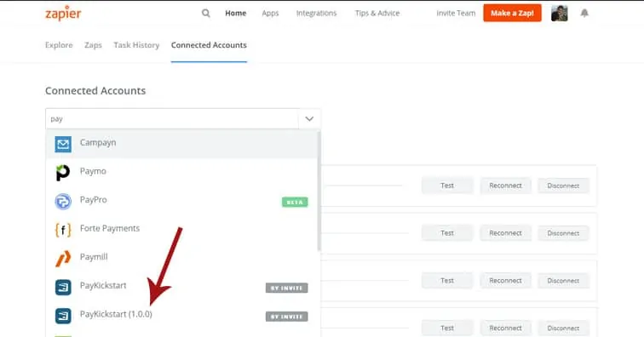Click the BETA badge beside PayPro
The width and height of the screenshot is (644, 337).
pos(295,202)
